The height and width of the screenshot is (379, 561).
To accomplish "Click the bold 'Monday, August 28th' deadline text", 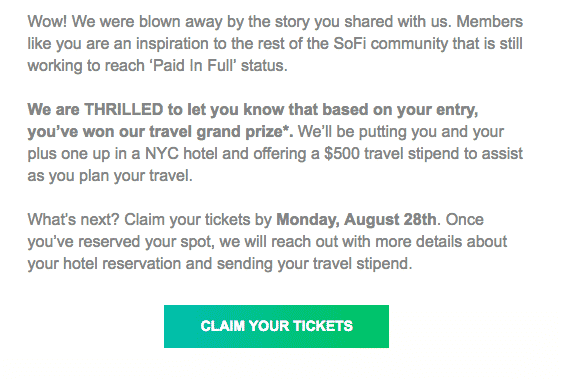I will [356, 219].
